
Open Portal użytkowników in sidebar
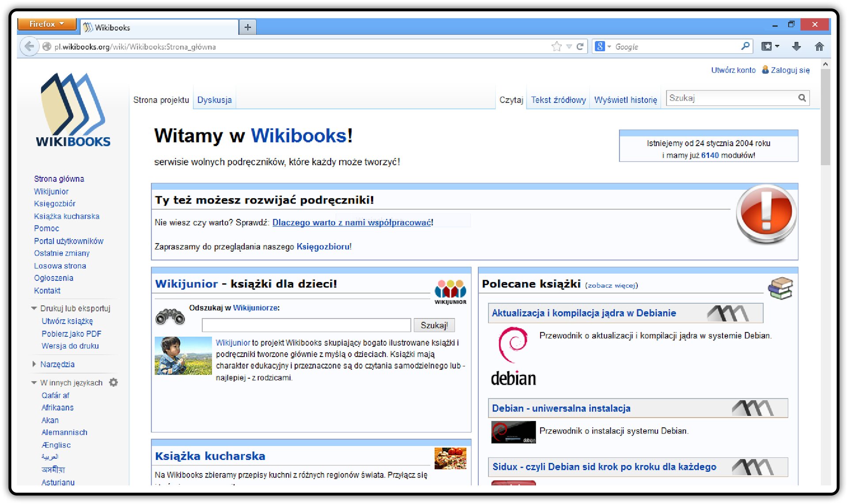(x=68, y=241)
